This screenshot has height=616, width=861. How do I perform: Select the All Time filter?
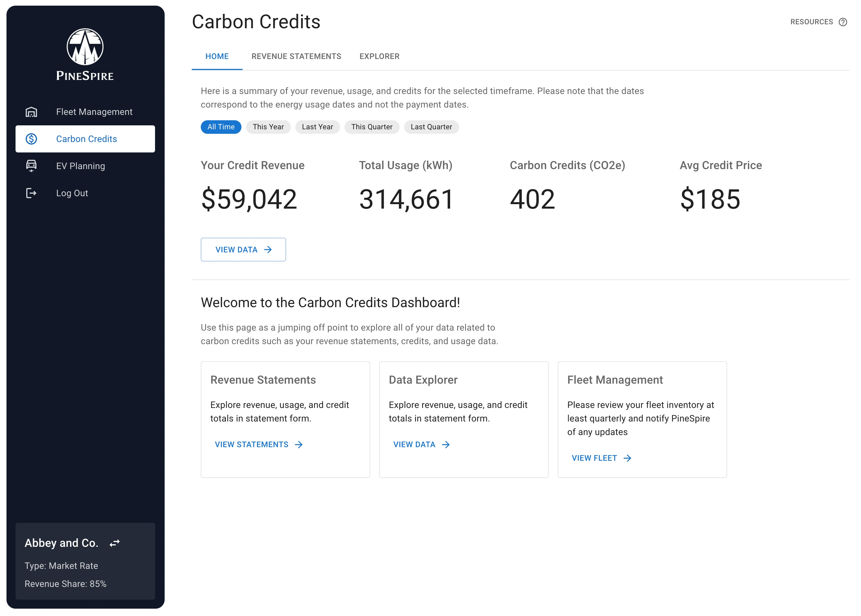(x=221, y=127)
